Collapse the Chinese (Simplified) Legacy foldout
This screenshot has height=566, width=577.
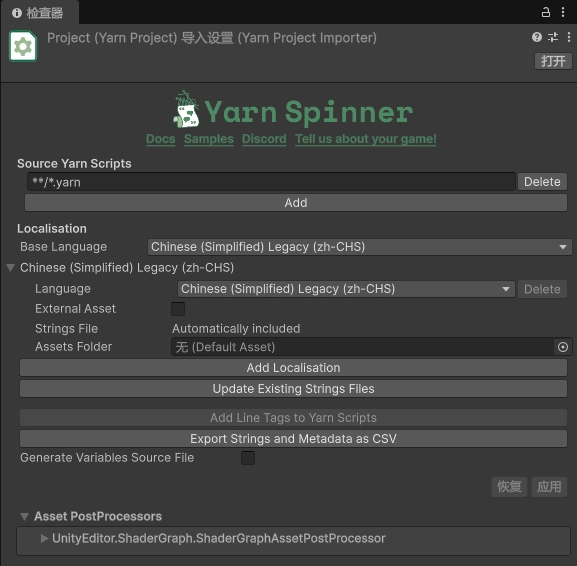[x=11, y=268]
